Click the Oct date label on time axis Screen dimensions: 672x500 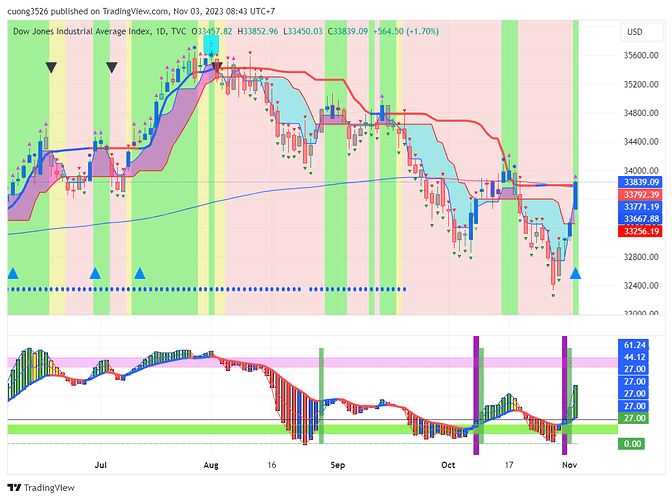pos(448,465)
